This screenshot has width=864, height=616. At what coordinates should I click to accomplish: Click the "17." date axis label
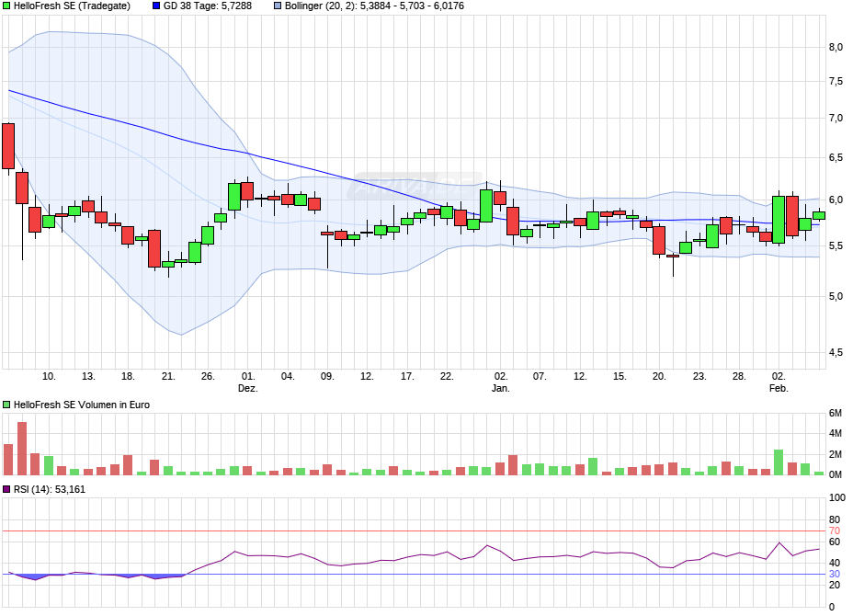[407, 376]
